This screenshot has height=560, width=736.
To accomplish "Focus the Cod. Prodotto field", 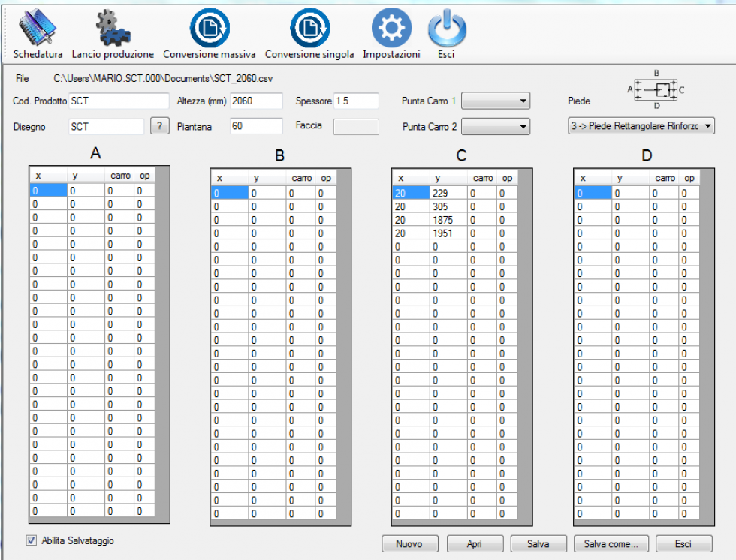I will pos(119,101).
